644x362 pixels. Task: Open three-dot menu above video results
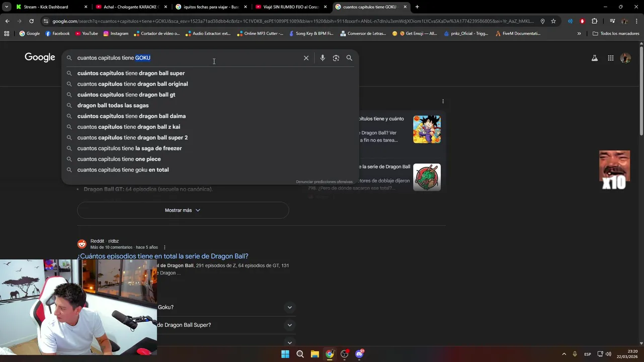click(x=443, y=102)
